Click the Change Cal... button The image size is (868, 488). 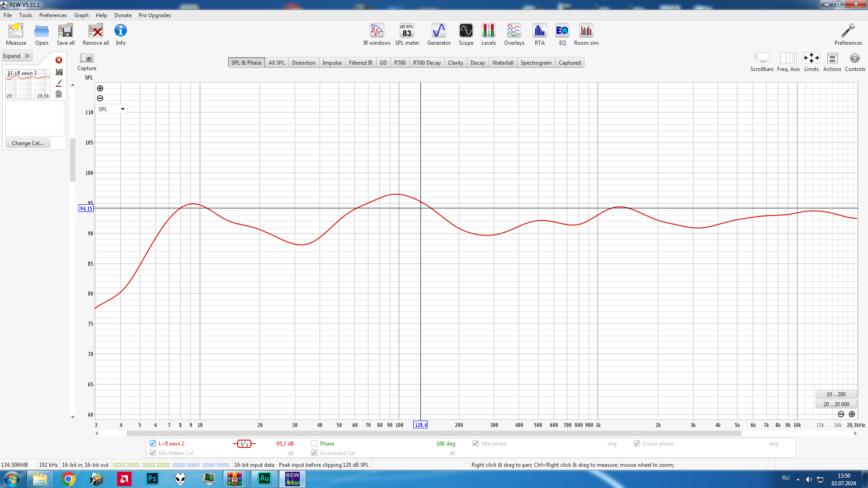click(x=28, y=143)
